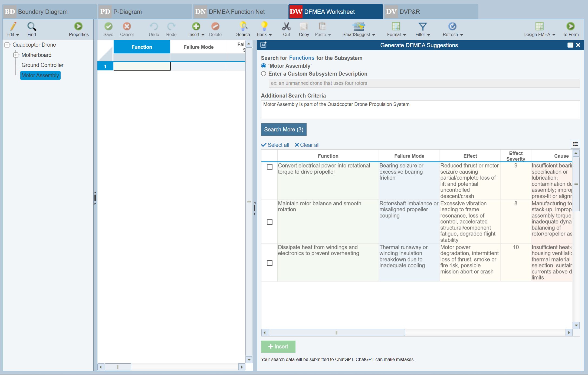Choose Enter a Custom Subsystem Description
Viewport: 588px width, 375px height.
tap(263, 73)
